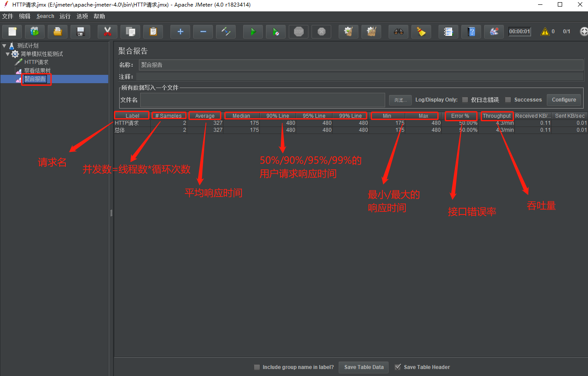Click the Save floppy disk icon

click(x=80, y=32)
